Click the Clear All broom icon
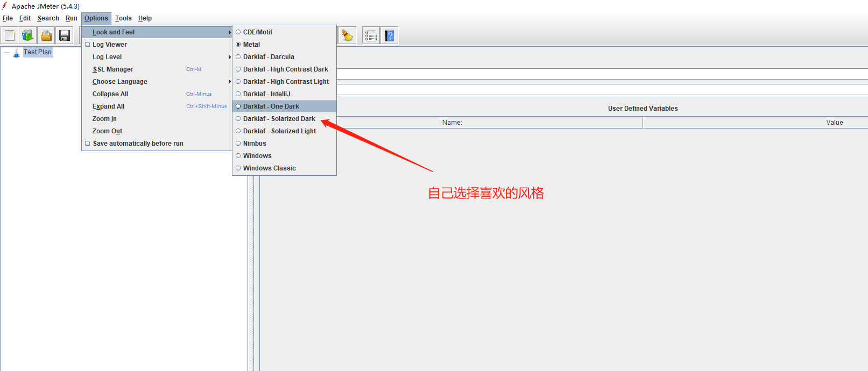This screenshot has height=371, width=868. (x=348, y=35)
